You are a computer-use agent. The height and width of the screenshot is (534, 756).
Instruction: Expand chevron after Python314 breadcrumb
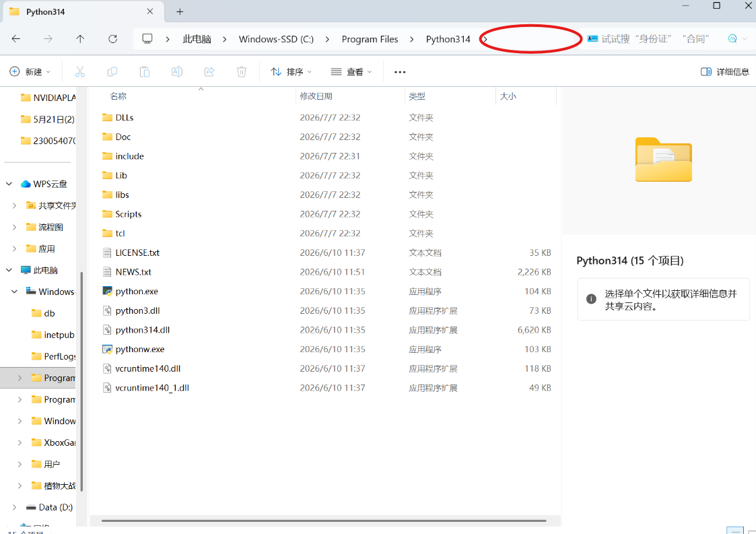[x=485, y=39]
